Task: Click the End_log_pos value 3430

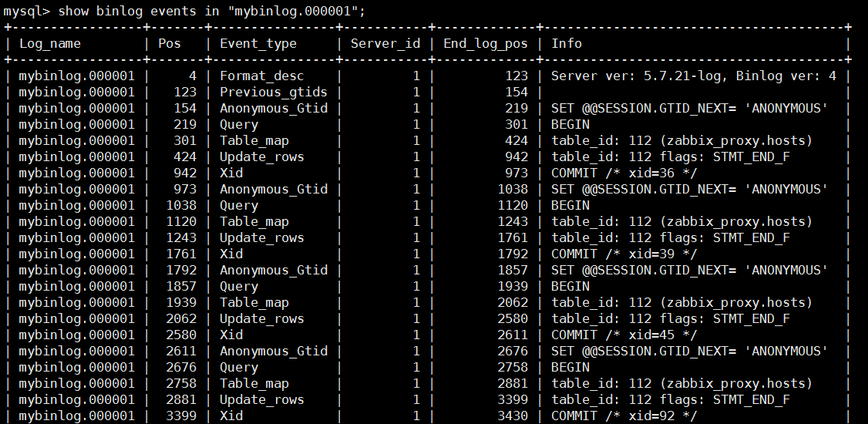Action: (x=513, y=416)
